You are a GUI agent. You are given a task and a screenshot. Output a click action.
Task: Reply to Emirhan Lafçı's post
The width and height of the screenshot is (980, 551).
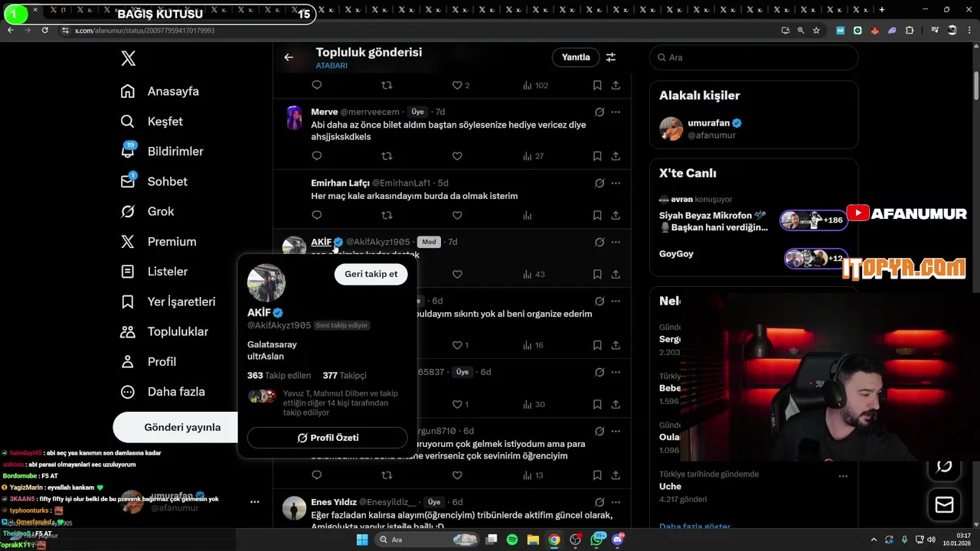(317, 216)
